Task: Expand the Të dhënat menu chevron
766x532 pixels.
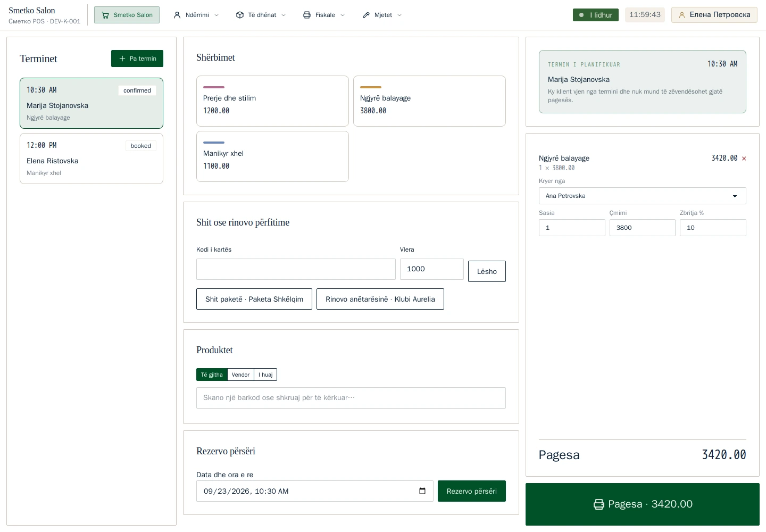Action: click(x=284, y=15)
